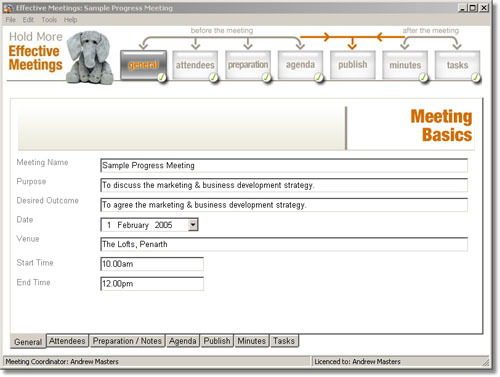Click the Purpose input field
Screen dimensions: 500x377
pos(284,185)
